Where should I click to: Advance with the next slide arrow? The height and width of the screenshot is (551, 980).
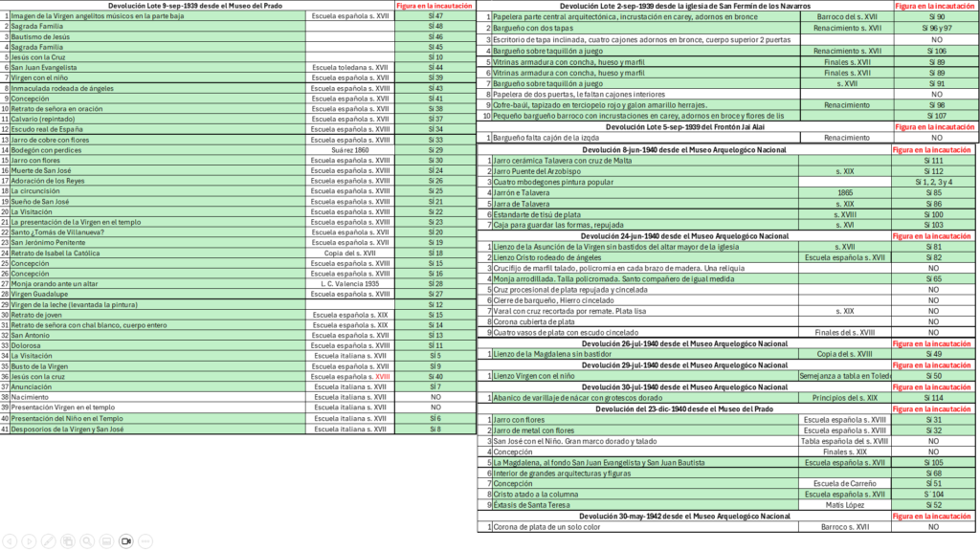click(x=30, y=541)
